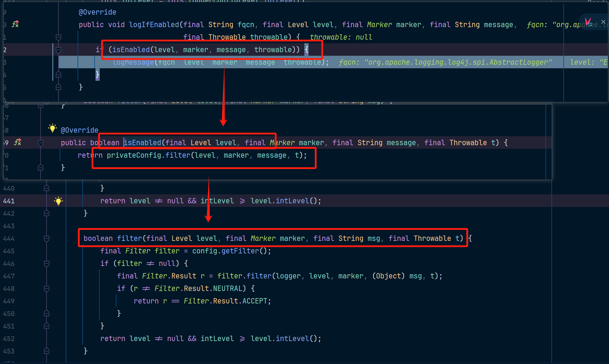The height and width of the screenshot is (364, 609).
Task: Click Filter.Result.ACCEPT on line 449
Action: point(225,301)
